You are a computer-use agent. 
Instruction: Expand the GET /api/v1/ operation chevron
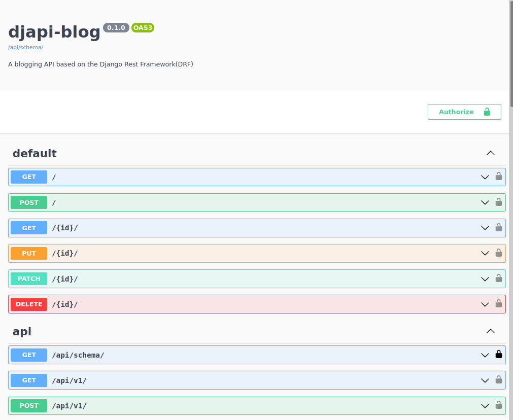485,380
